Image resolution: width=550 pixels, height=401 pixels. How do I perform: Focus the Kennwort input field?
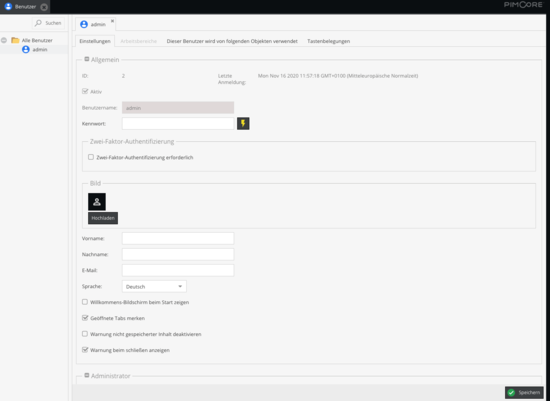(x=178, y=123)
